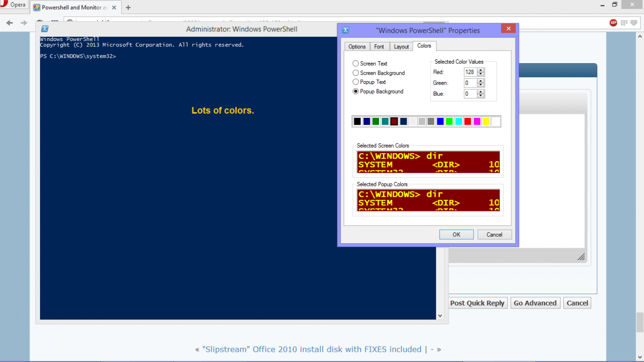Open the Layout tab
Viewport: 644px width, 362px height.
[401, 46]
